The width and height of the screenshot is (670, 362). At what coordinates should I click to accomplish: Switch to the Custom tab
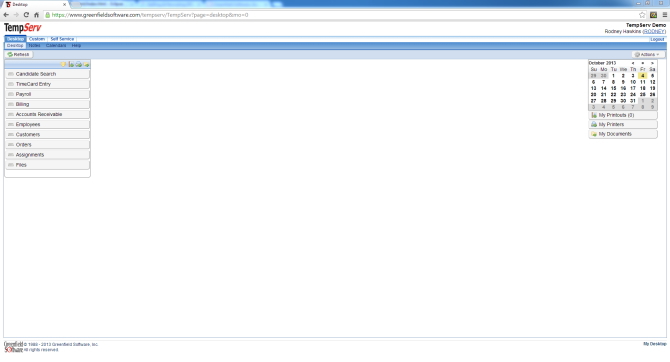37,39
